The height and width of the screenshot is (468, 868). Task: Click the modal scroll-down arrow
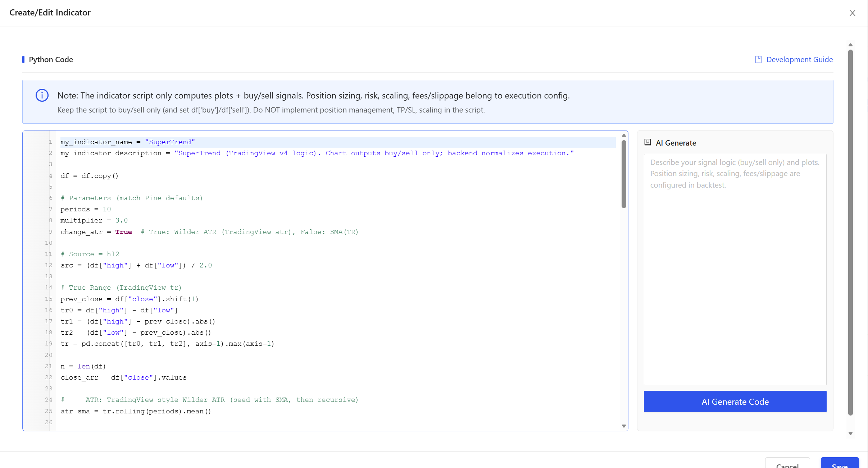(850, 433)
